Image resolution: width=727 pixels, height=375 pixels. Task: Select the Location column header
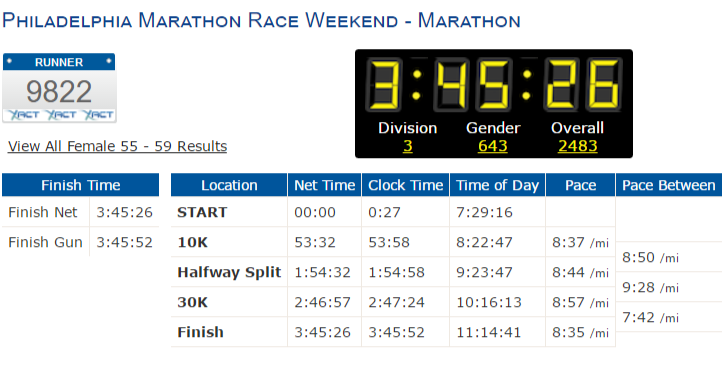point(229,185)
